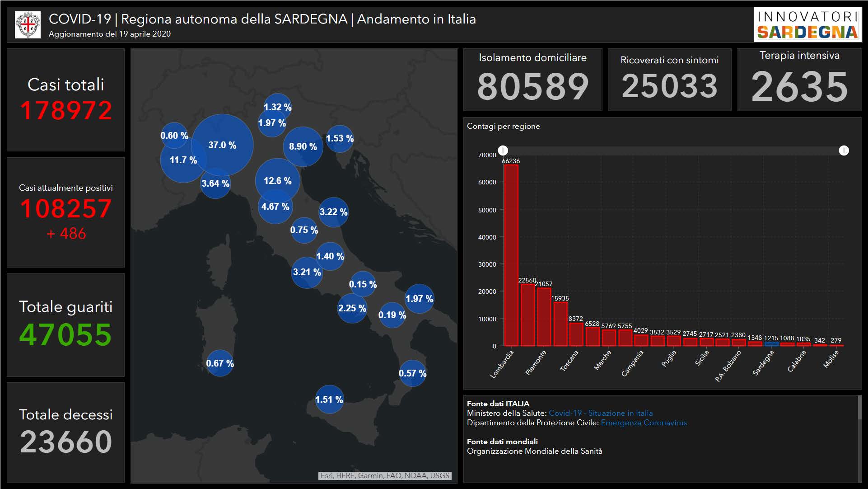Click the 12.6 % map bubble

coord(277,181)
